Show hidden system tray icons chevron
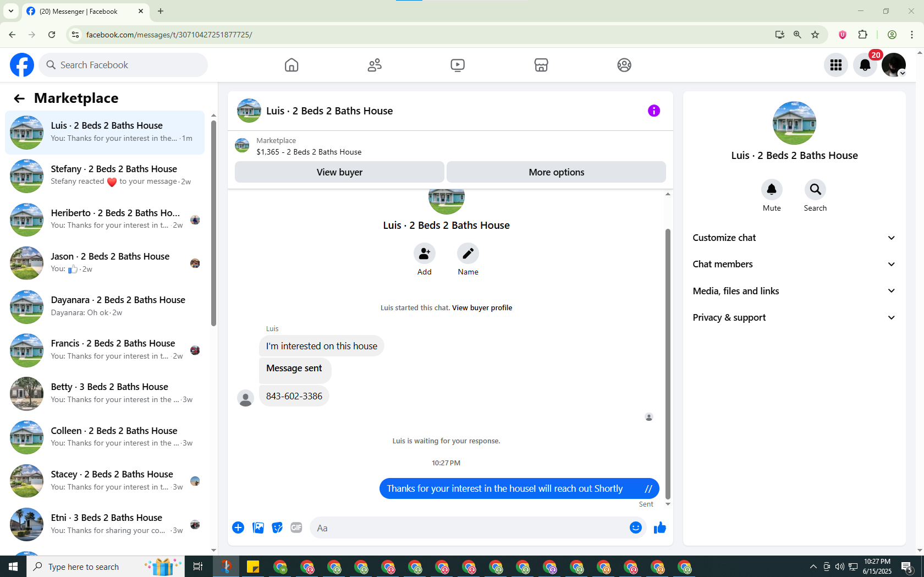924x577 pixels. pyautogui.click(x=813, y=567)
